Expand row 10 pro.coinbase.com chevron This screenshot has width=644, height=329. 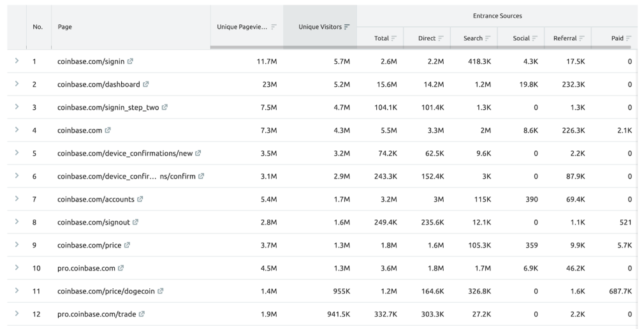(17, 268)
